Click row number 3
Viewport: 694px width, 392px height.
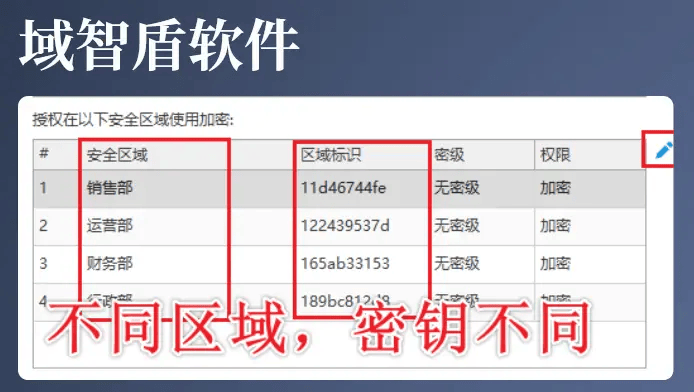(43, 263)
